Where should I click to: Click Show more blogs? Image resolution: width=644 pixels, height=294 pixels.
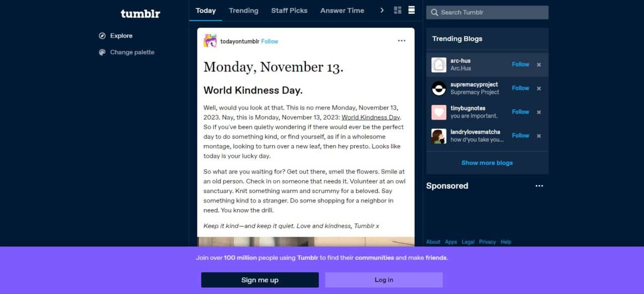pos(487,163)
